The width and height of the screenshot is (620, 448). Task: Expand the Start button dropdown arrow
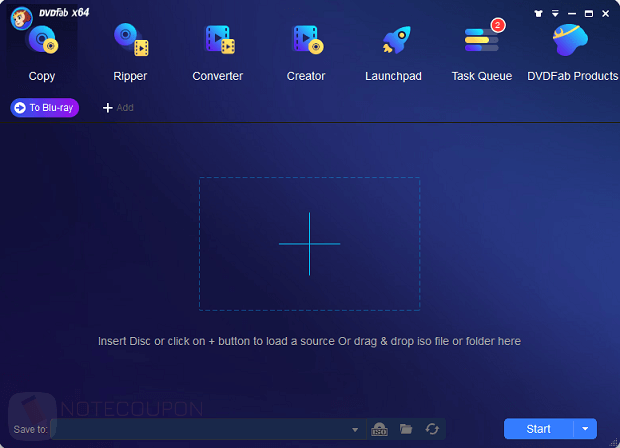585,429
